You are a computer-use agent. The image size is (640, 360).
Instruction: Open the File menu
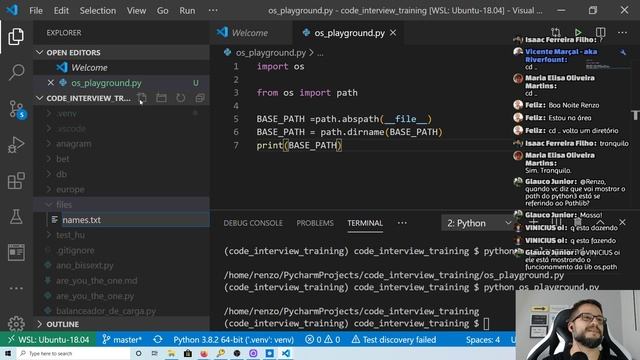(x=36, y=11)
